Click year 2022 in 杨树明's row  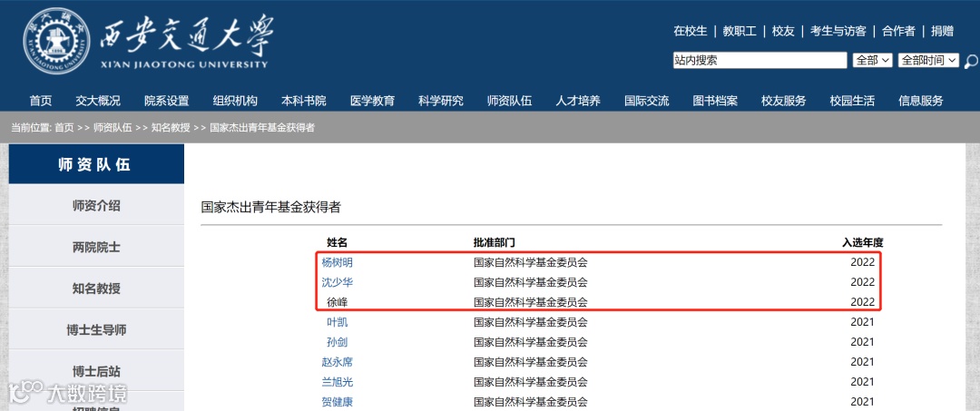coord(863,262)
